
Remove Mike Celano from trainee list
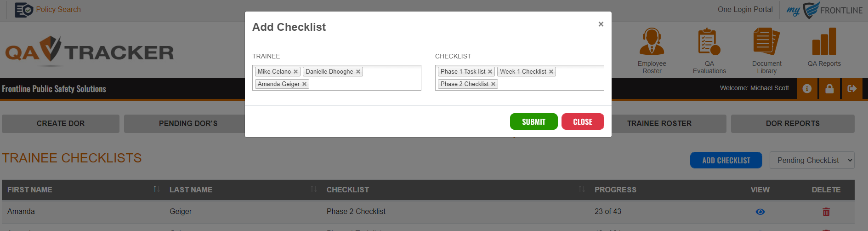(x=295, y=72)
